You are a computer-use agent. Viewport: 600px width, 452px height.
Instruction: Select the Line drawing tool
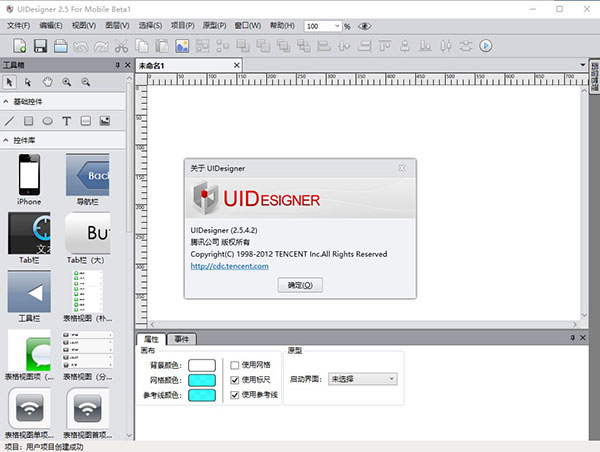pyautogui.click(x=9, y=121)
